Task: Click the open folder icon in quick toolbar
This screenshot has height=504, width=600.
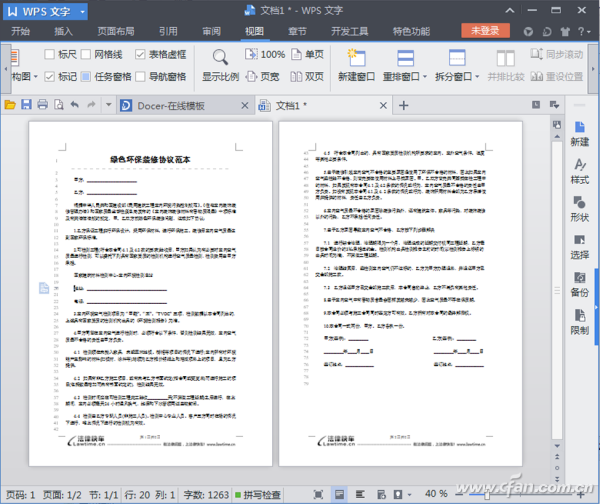Action: (x=10, y=105)
